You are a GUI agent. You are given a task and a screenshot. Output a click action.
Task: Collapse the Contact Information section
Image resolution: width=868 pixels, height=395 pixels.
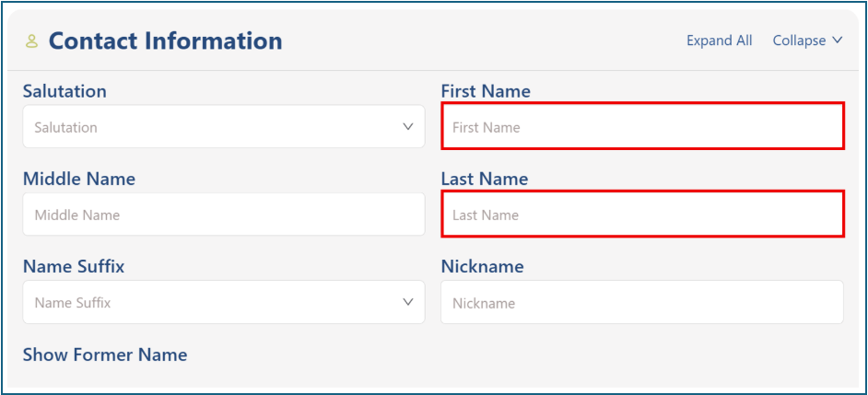[799, 41]
